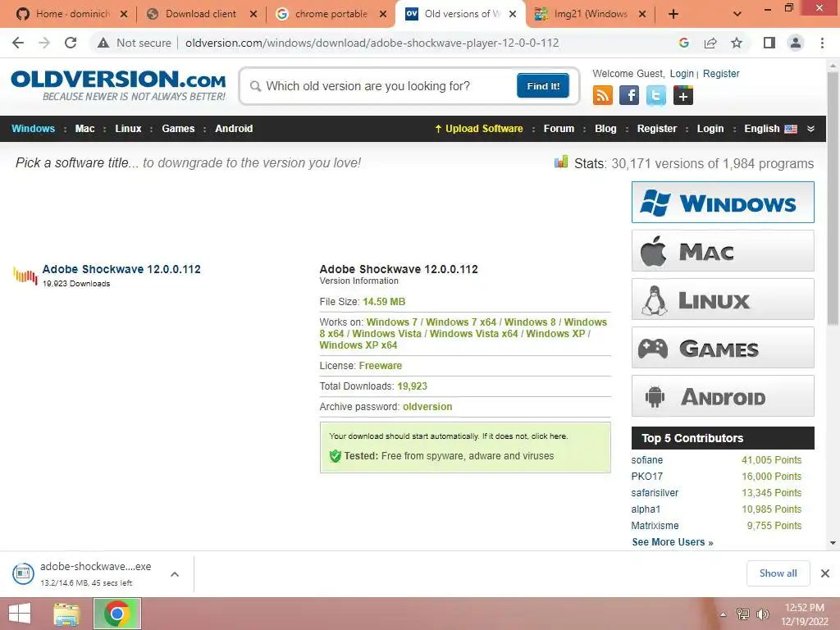Open the browser side panel icon
The height and width of the screenshot is (630, 840).
click(769, 43)
